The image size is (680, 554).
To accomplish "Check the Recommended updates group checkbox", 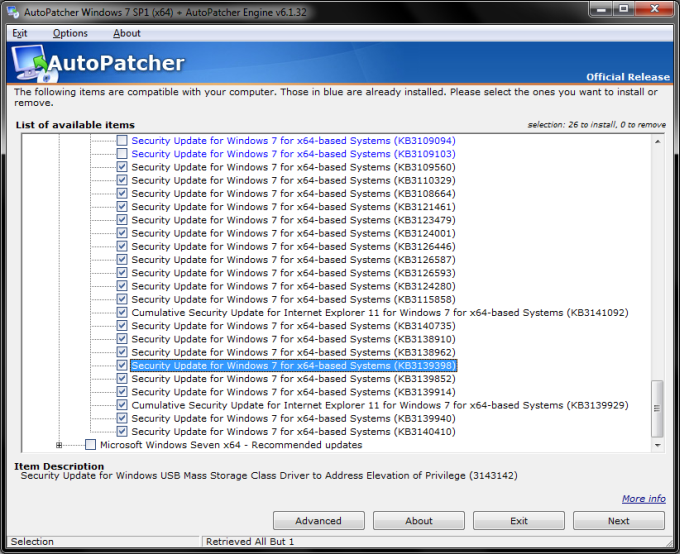I will coord(91,445).
